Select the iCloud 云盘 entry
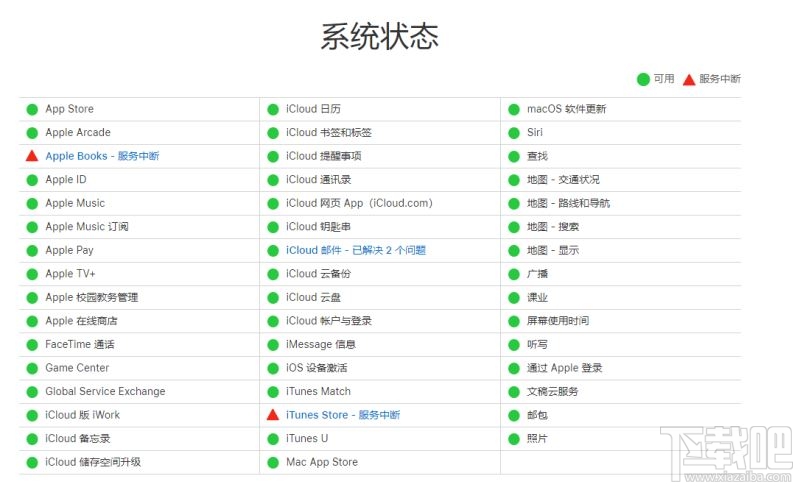The image size is (800, 487). [x=314, y=297]
